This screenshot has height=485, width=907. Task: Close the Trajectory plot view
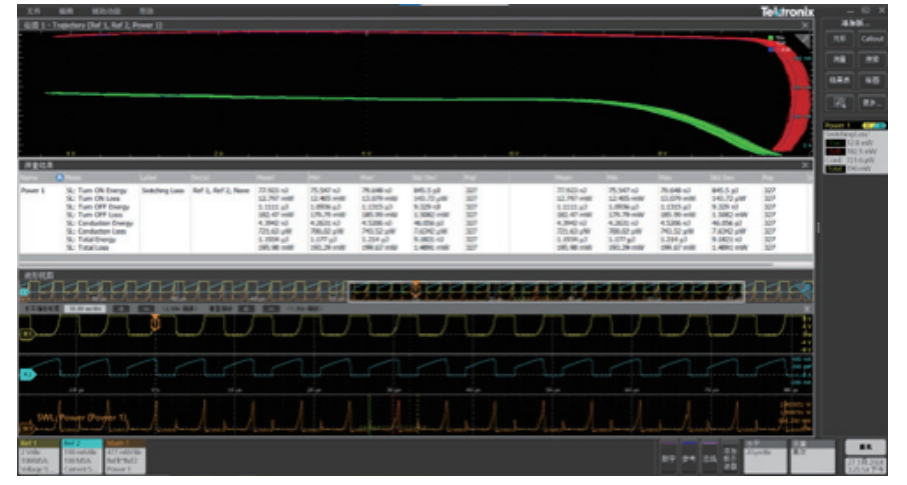point(807,24)
